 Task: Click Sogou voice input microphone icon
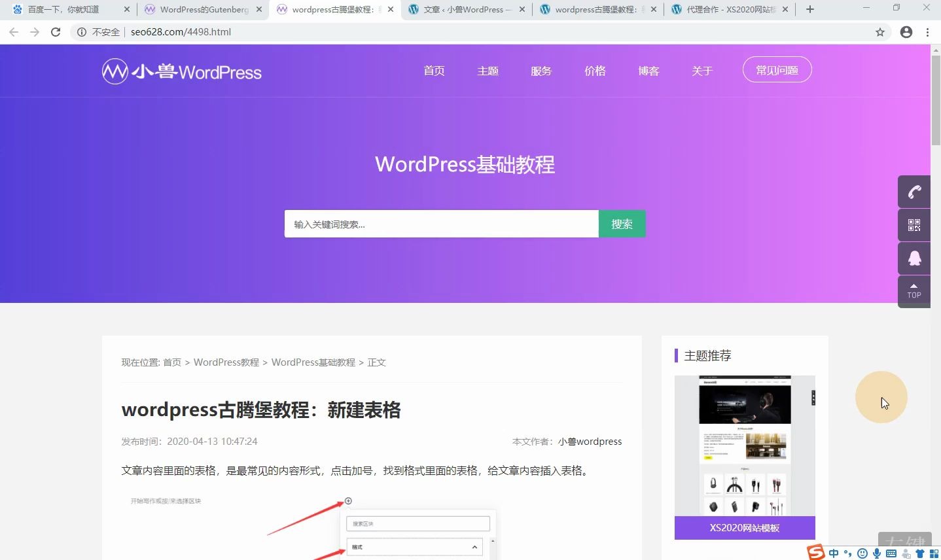[877, 553]
